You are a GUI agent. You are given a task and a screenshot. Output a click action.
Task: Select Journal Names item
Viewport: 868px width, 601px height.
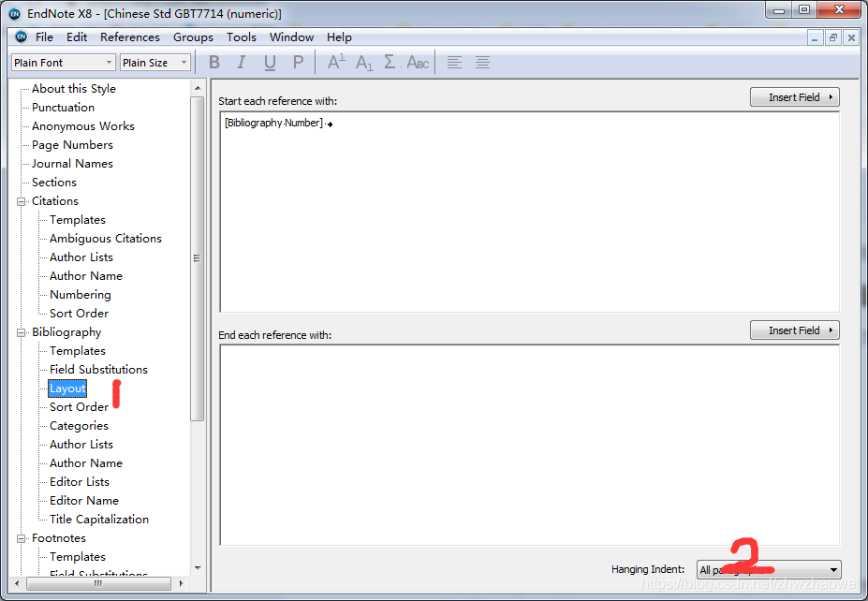pyautogui.click(x=72, y=164)
